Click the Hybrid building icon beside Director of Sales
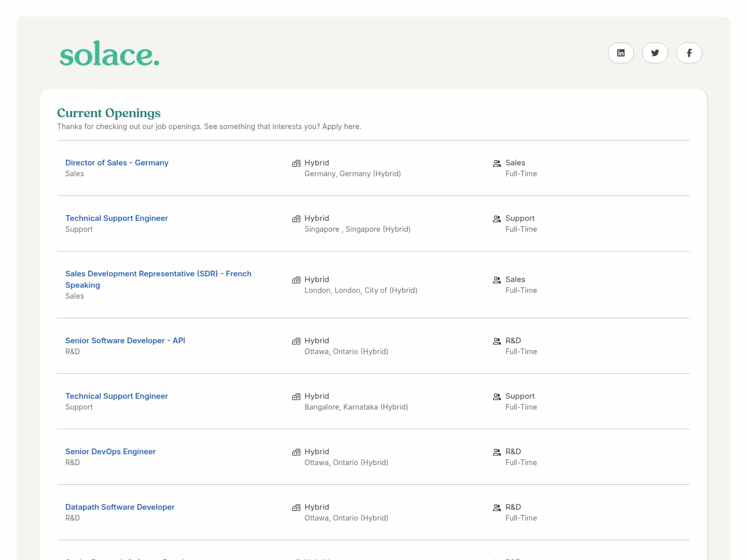Viewport: 747px width, 560px height. (296, 163)
